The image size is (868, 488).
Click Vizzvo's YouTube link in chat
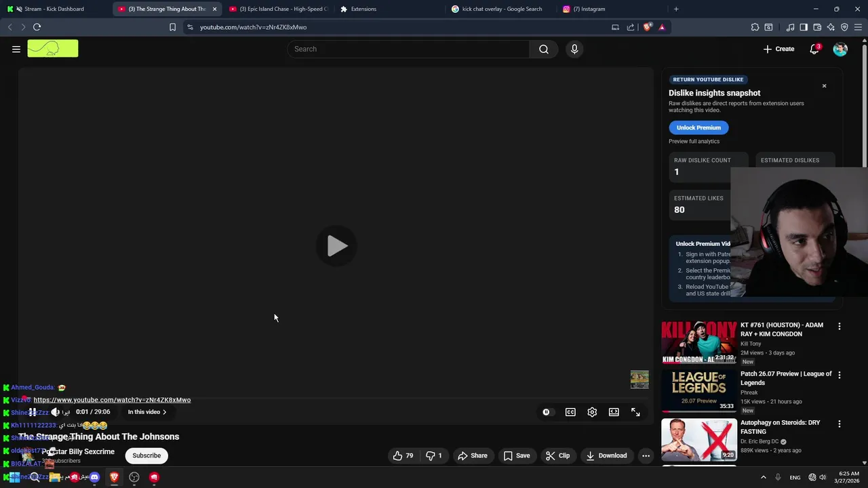[112, 400]
